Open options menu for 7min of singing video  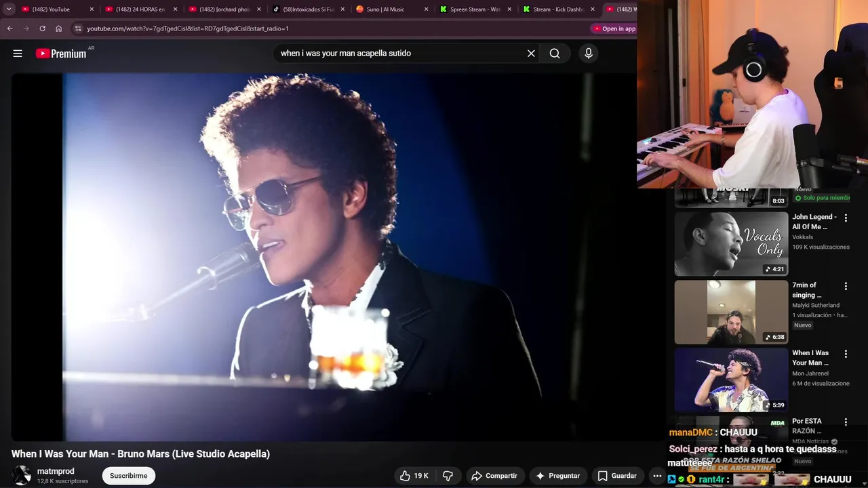click(x=846, y=287)
